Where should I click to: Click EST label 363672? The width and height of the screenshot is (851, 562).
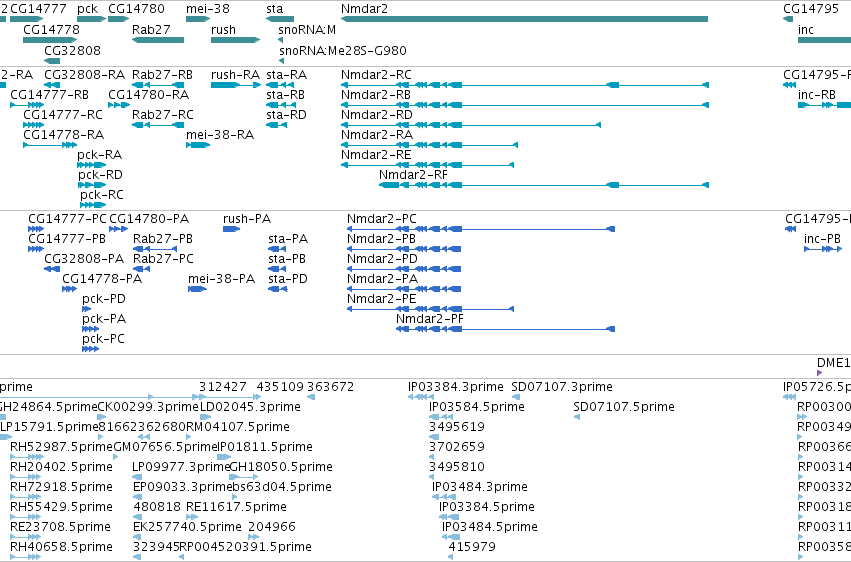coord(330,387)
